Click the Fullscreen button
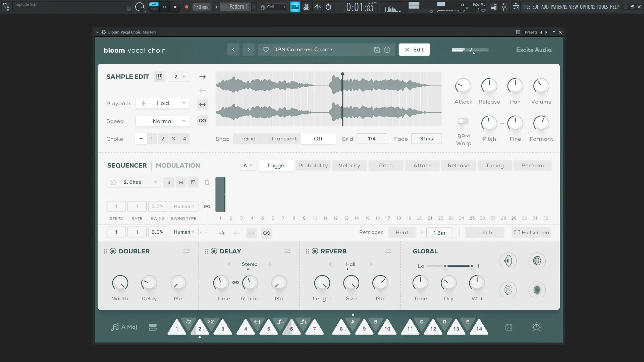This screenshot has height=362, width=644. coord(531,233)
